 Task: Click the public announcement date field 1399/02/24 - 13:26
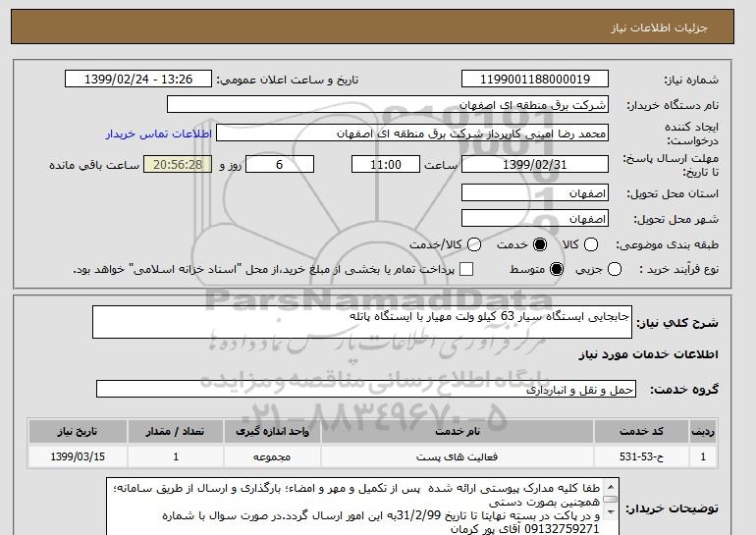[138, 80]
